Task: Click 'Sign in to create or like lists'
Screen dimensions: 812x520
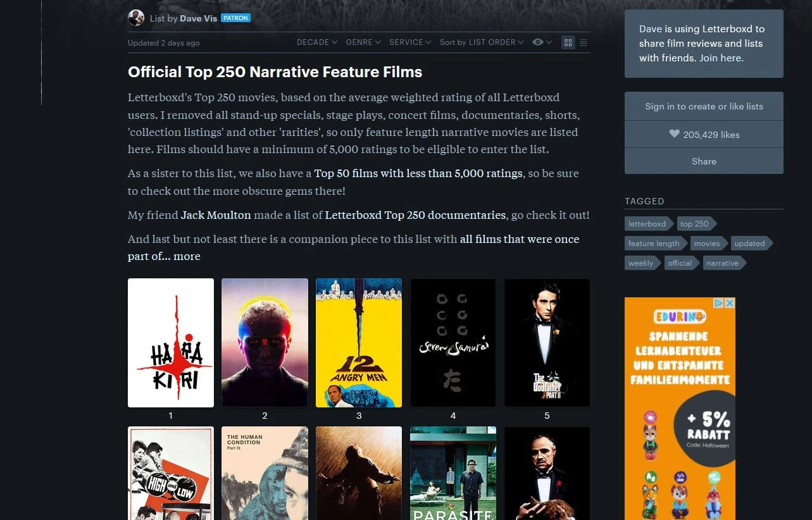Action: [x=704, y=106]
